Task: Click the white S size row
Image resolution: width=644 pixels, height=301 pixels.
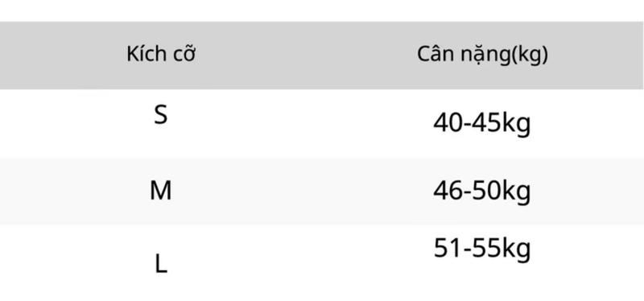Action: 321,123
